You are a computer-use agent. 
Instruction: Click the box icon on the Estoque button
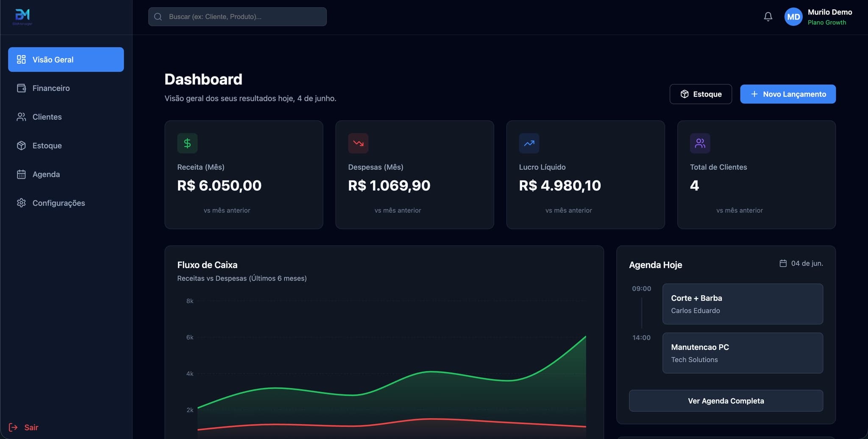[684, 94]
